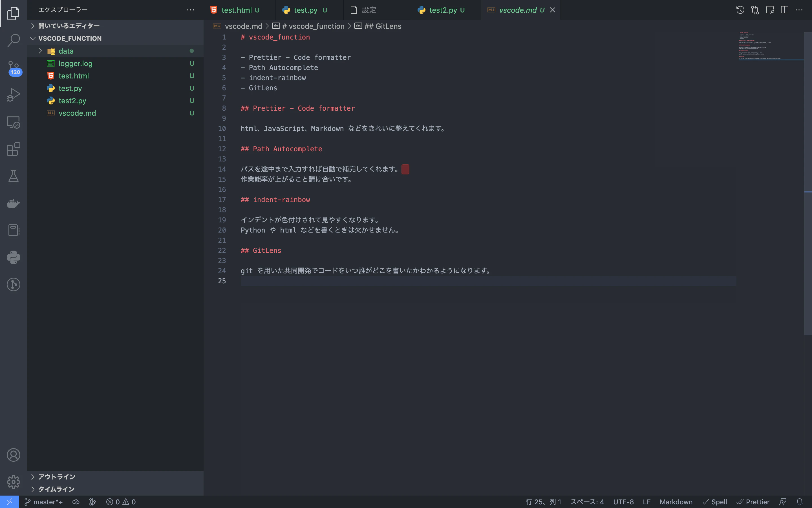Open Source Control view with 120 badge
The image size is (812, 508).
pyautogui.click(x=14, y=68)
